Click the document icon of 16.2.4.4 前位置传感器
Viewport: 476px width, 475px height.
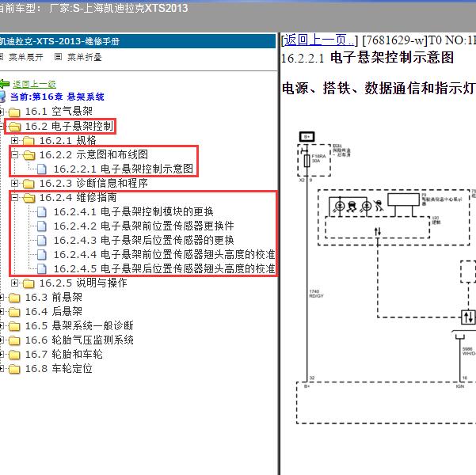coord(42,255)
